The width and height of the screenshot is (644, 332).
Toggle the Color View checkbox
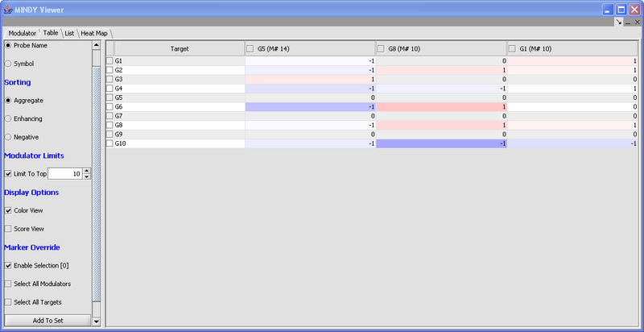8,210
